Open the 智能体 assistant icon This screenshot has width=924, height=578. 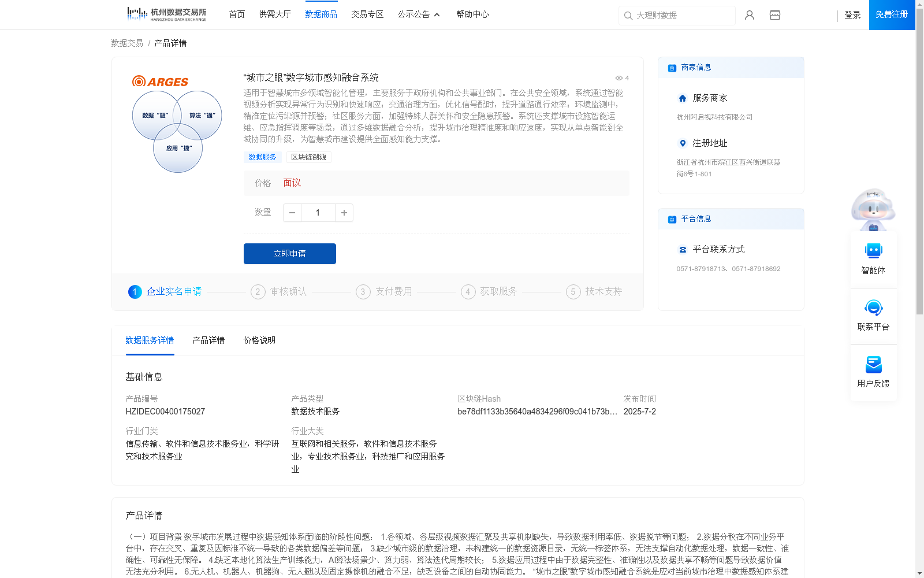[873, 251]
